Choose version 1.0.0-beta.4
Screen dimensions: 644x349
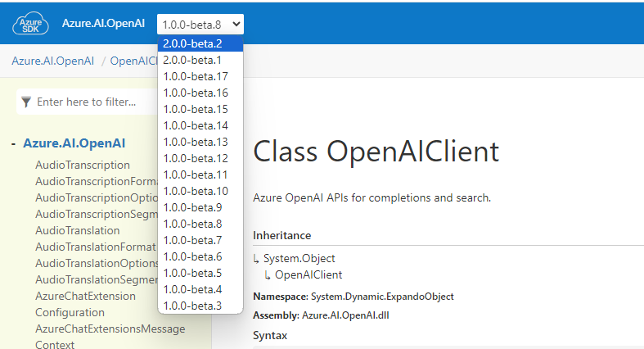(200, 290)
